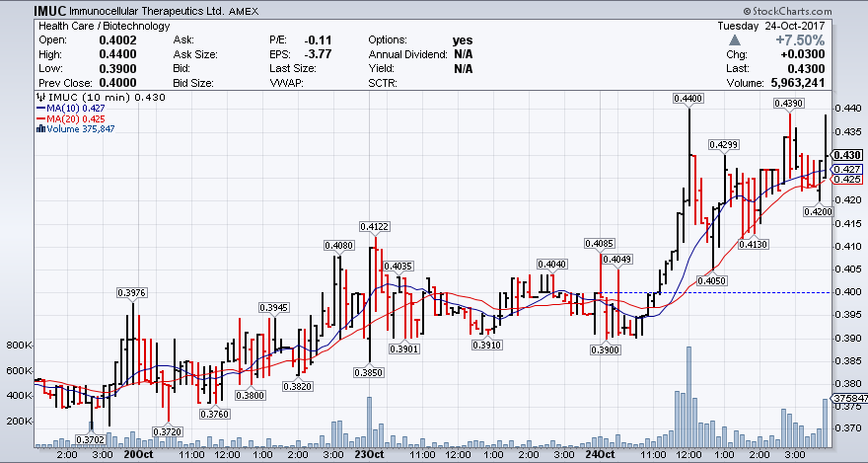Click the Volume bars legend icon
This screenshot has width=868, height=463.
click(39, 129)
